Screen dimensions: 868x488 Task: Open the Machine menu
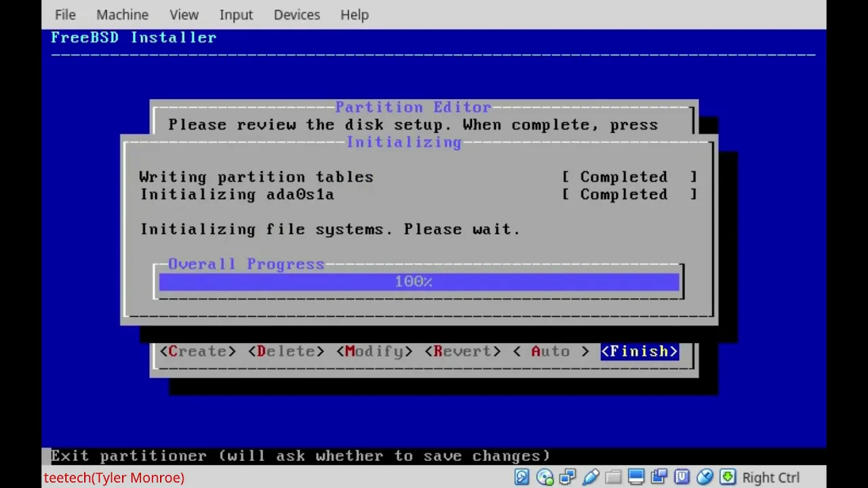click(x=122, y=14)
